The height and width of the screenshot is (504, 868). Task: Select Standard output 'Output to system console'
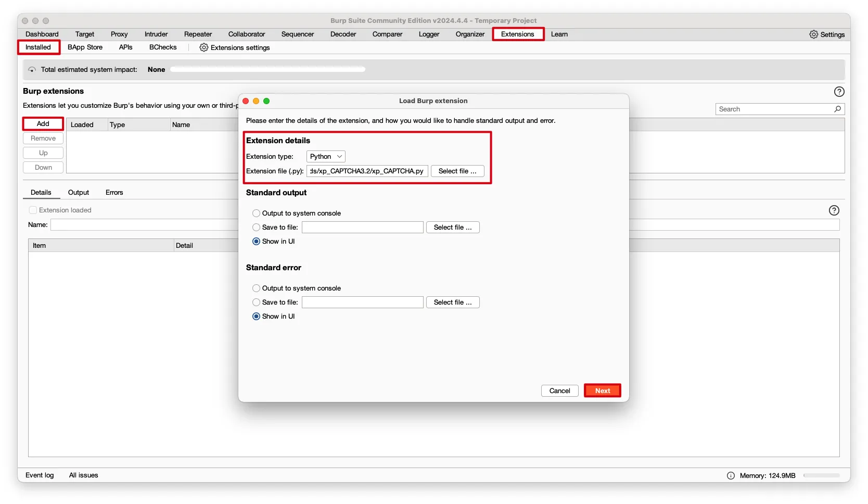[256, 213]
